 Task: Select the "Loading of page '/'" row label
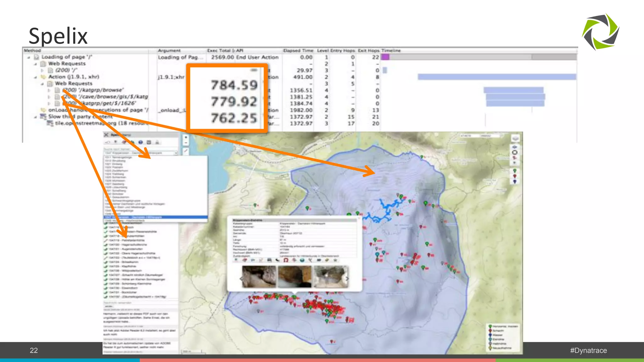(67, 57)
